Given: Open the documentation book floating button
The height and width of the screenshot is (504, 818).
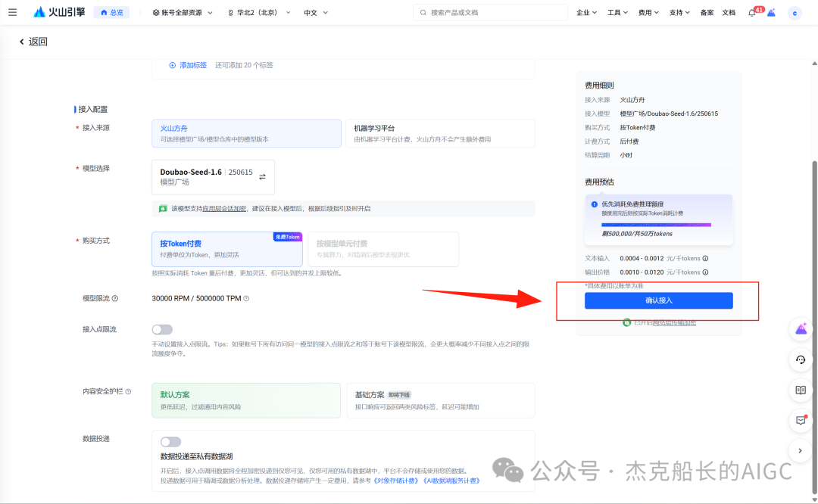Looking at the screenshot, I should pyautogui.click(x=801, y=390).
